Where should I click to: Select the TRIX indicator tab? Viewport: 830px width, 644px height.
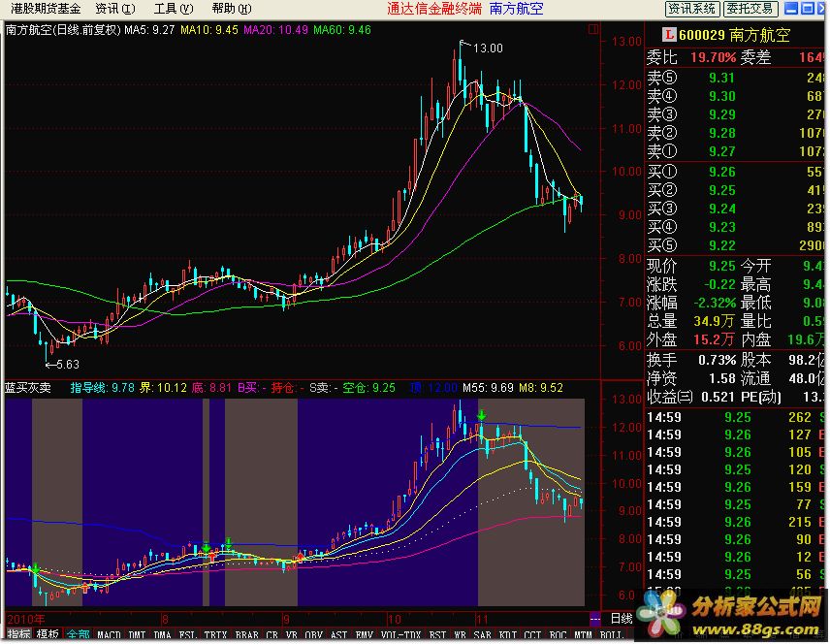coord(215,634)
